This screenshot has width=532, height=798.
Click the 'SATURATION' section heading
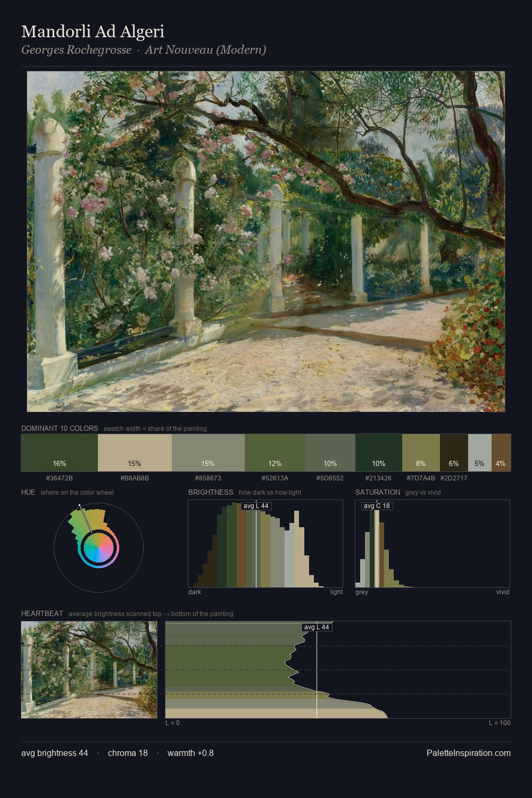[378, 492]
